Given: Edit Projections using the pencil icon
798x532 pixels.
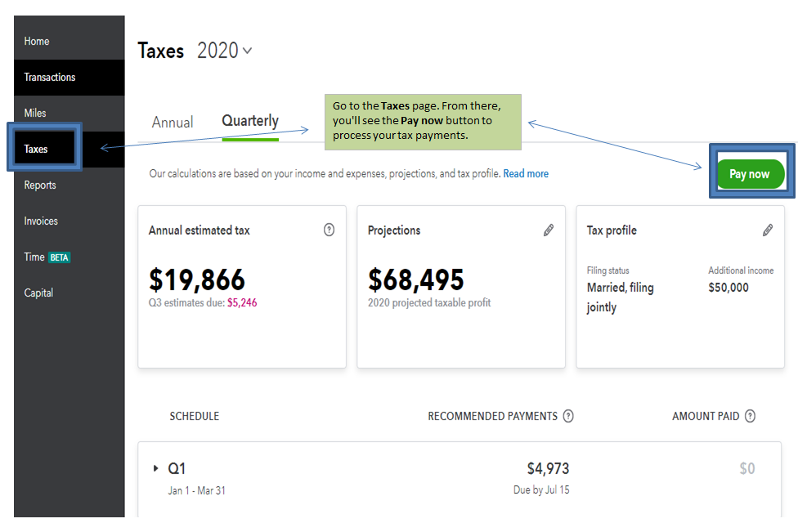Looking at the screenshot, I should click(549, 230).
